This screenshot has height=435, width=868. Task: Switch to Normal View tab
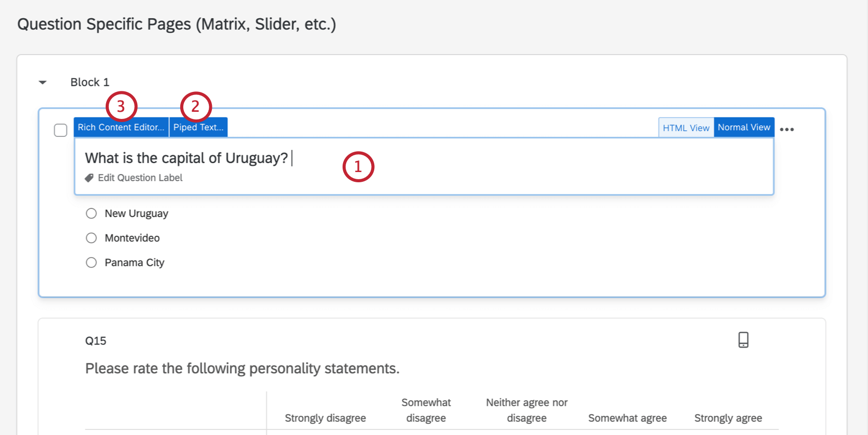pos(744,128)
